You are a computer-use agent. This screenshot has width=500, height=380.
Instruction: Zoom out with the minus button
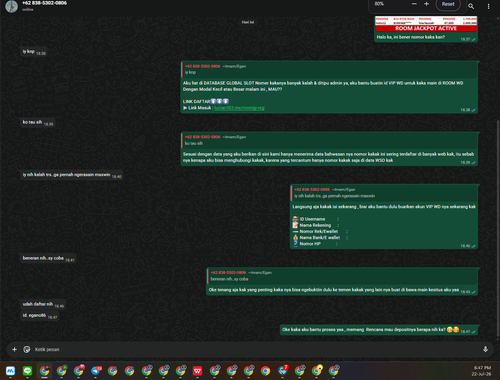coord(414,4)
